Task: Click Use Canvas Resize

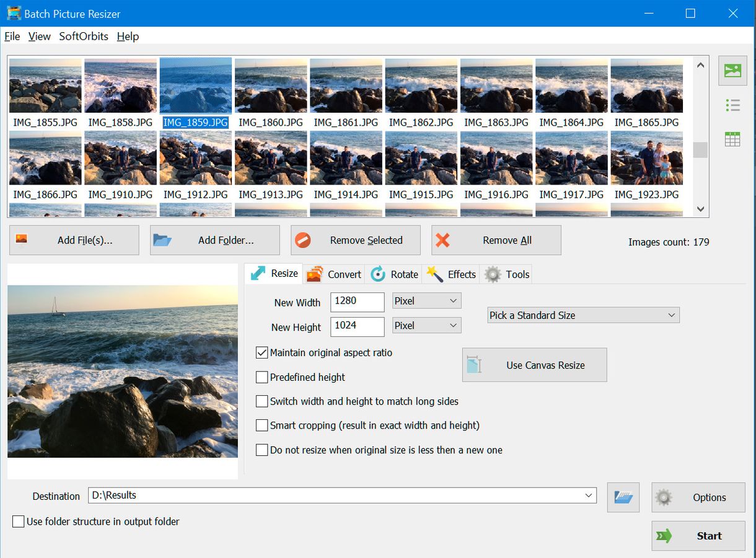Action: 534,365
